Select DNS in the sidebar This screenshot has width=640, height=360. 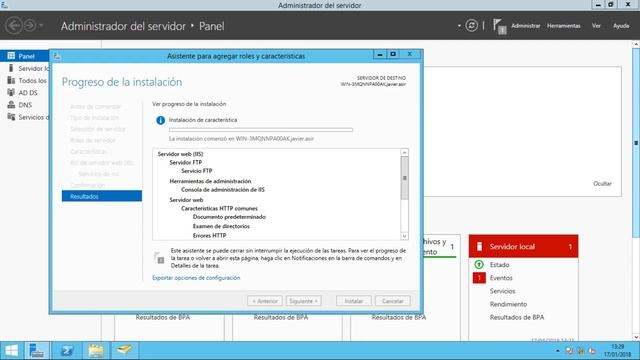(x=24, y=105)
